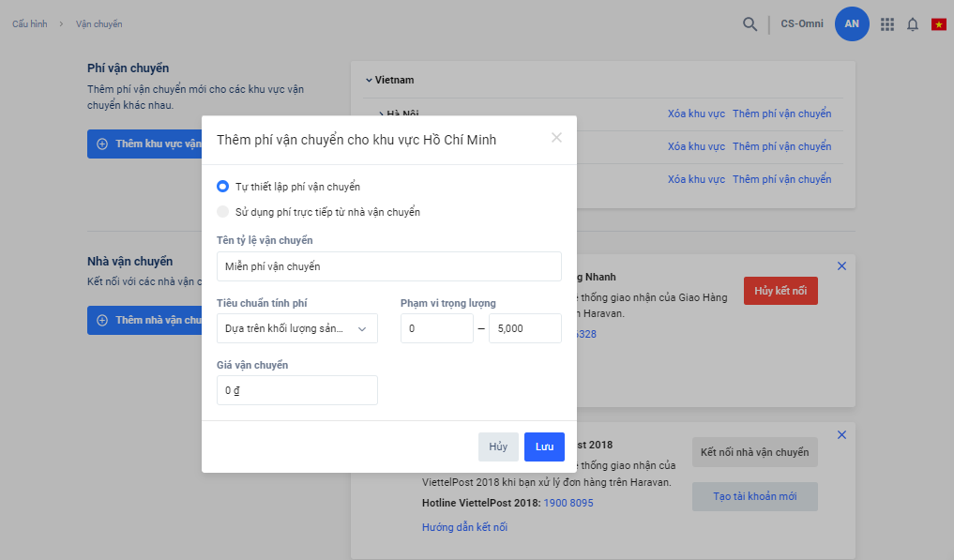Open the 'Hướng dẫn kết nối' link
954x560 pixels.
464,527
